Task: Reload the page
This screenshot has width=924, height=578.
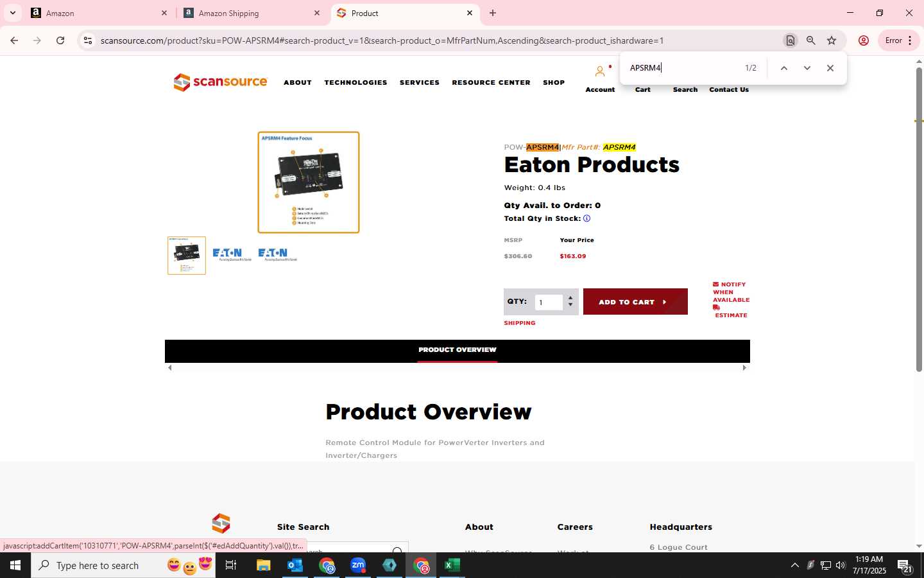Action: pyautogui.click(x=60, y=40)
